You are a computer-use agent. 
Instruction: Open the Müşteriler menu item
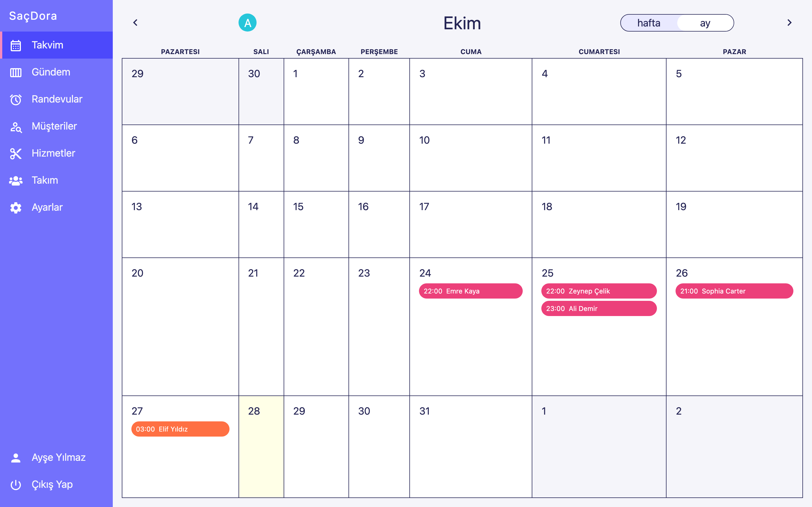pyautogui.click(x=54, y=126)
